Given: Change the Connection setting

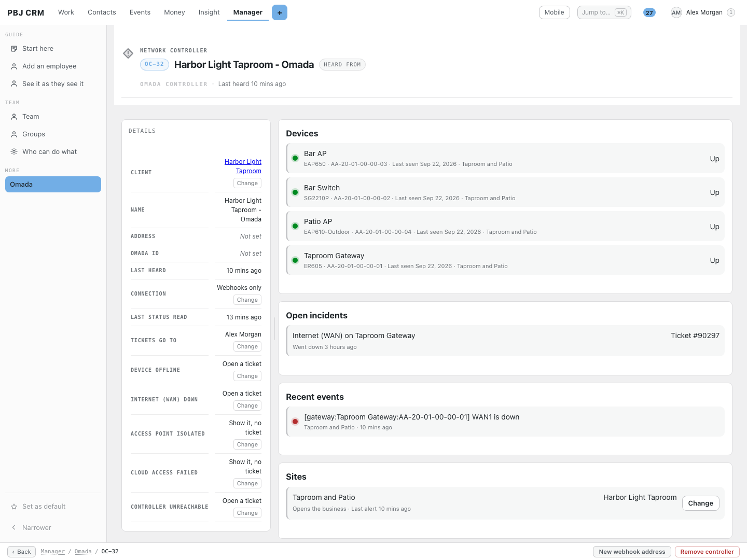Looking at the screenshot, I should [x=247, y=300].
